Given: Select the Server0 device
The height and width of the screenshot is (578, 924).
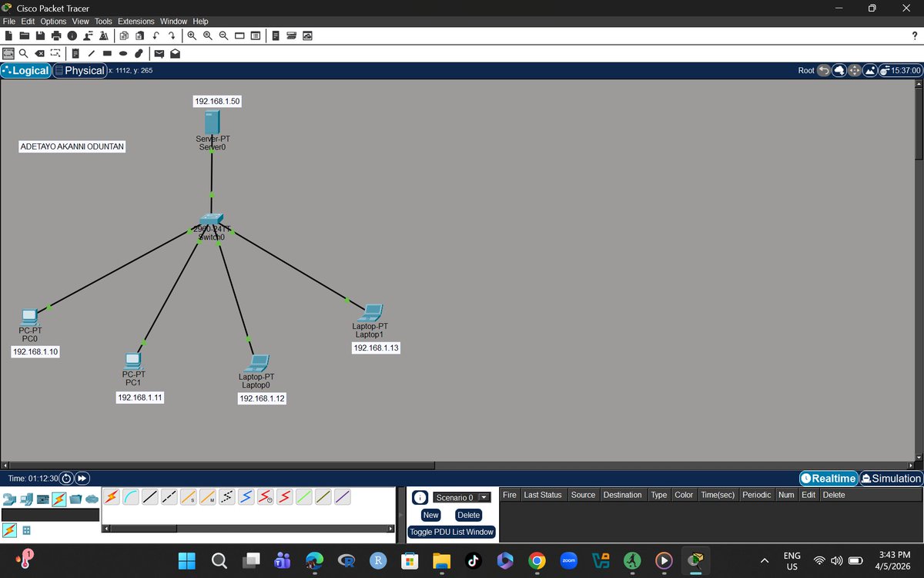Looking at the screenshot, I should (212, 123).
